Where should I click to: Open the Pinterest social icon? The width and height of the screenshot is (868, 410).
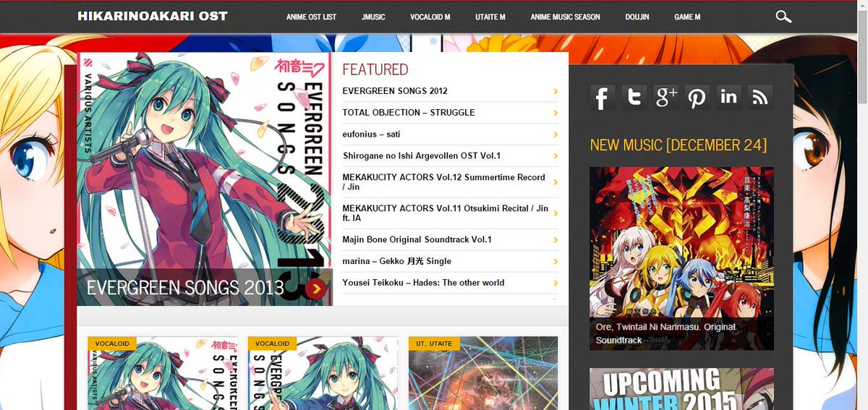pos(697,97)
